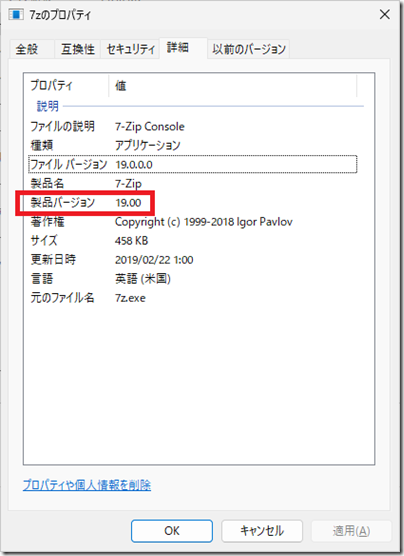
Task: Click the product version value 19.00
Action: [128, 203]
